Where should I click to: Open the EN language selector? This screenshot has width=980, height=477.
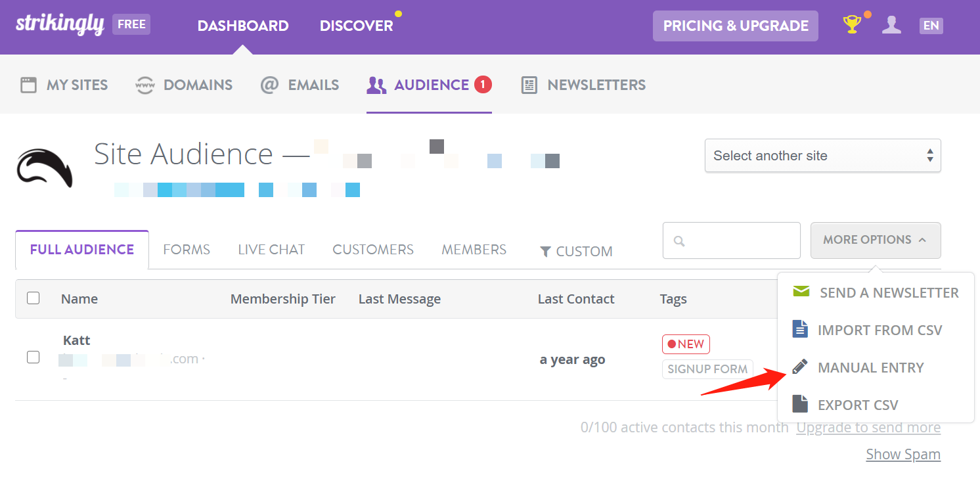931,26
